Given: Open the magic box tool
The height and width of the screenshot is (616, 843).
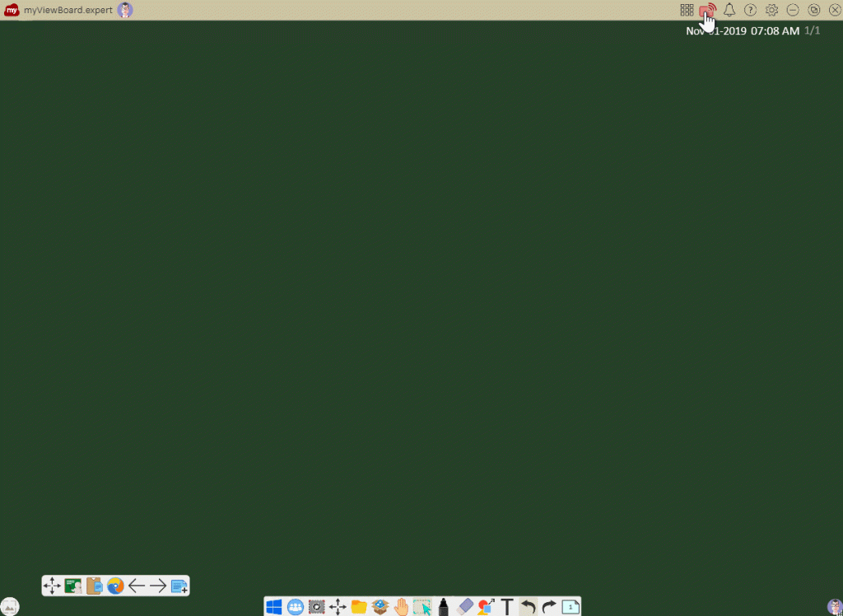Looking at the screenshot, I should 380,607.
